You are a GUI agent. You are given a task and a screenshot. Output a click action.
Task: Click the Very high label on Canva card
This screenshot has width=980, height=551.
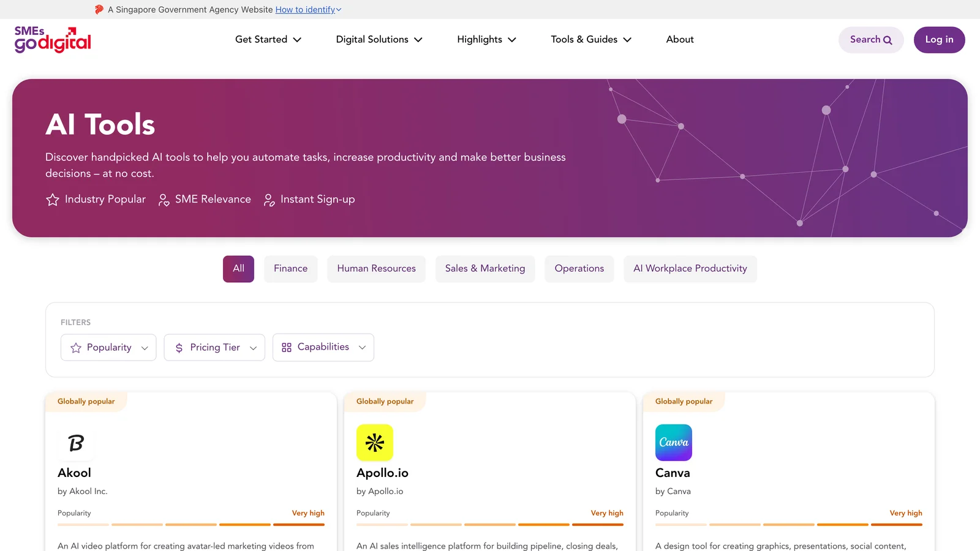pos(906,513)
